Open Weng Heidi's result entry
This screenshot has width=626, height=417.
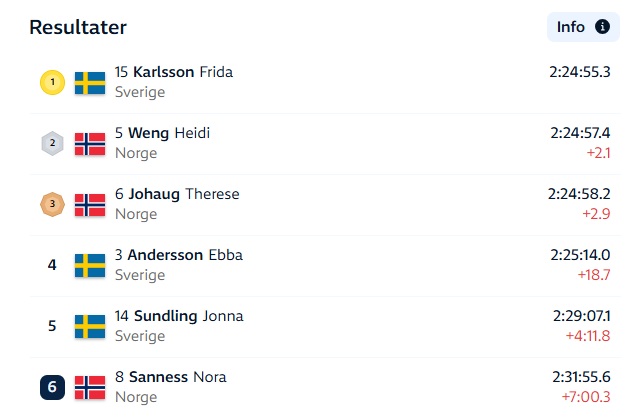[x=325, y=144]
